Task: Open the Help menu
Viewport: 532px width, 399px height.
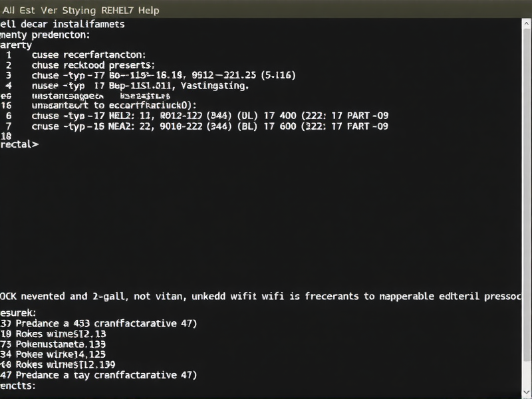Action: pyautogui.click(x=148, y=10)
